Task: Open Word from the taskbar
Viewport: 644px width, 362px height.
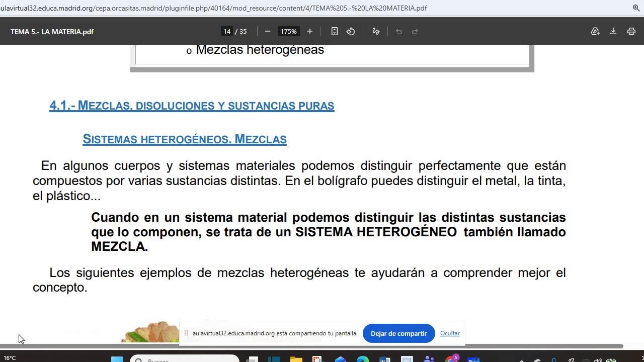Action: pyautogui.click(x=384, y=359)
